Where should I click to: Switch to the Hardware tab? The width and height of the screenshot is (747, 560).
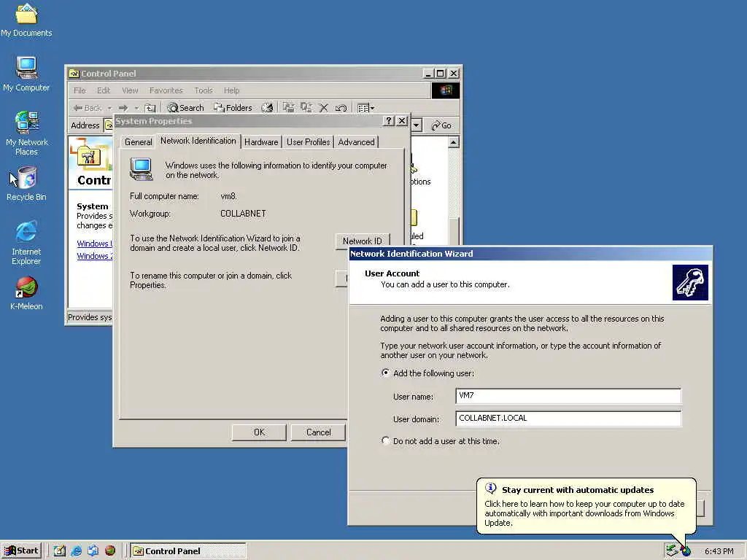click(x=261, y=142)
